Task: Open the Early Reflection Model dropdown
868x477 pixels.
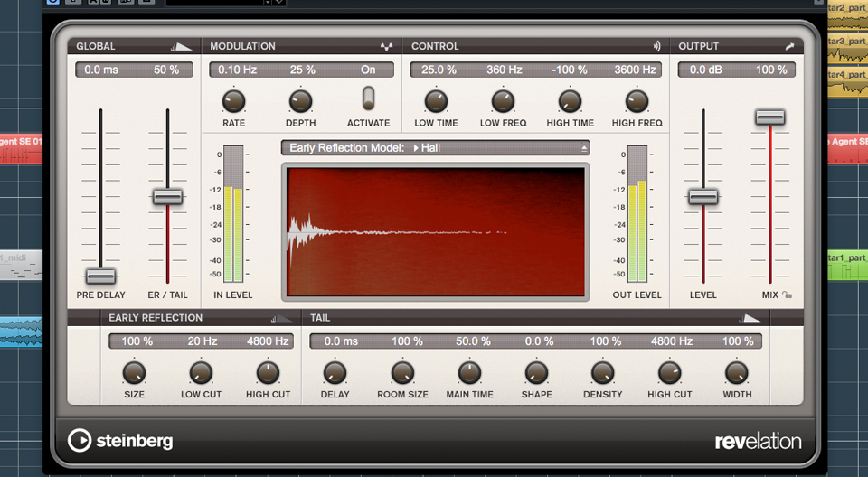Action: point(435,147)
